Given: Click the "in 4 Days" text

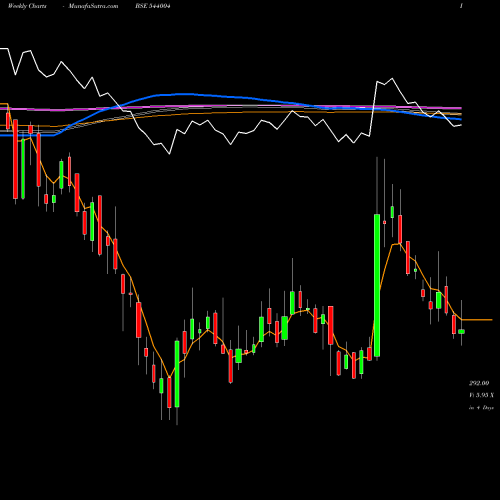Looking at the screenshot, I should click(481, 407).
